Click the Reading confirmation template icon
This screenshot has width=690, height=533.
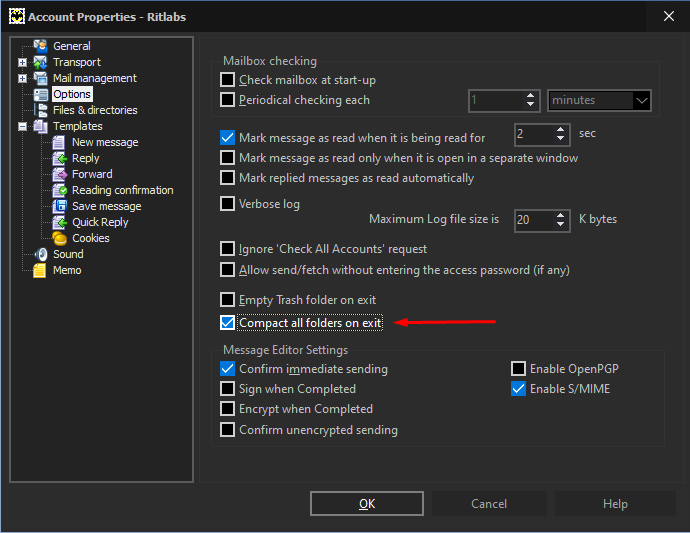[59, 190]
